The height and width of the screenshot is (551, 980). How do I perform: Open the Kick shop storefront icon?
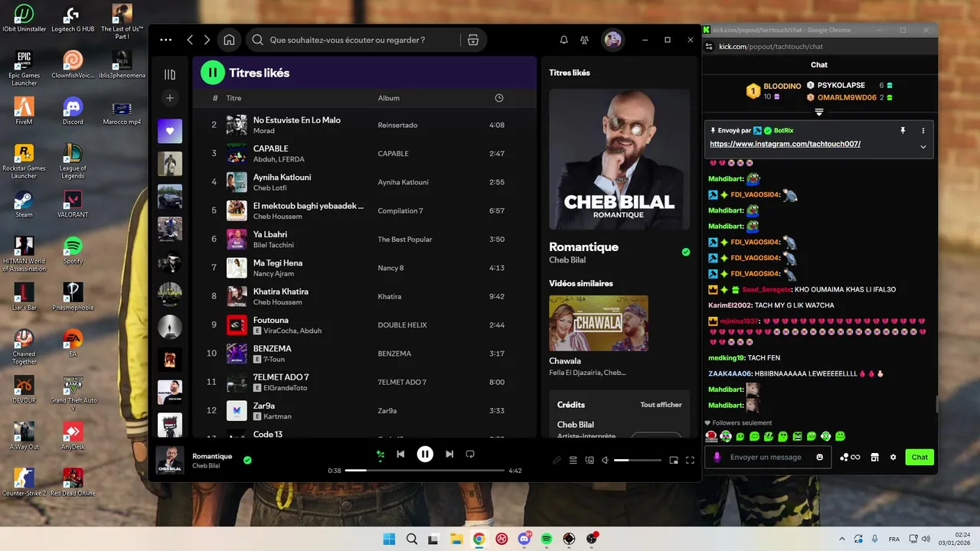(874, 457)
